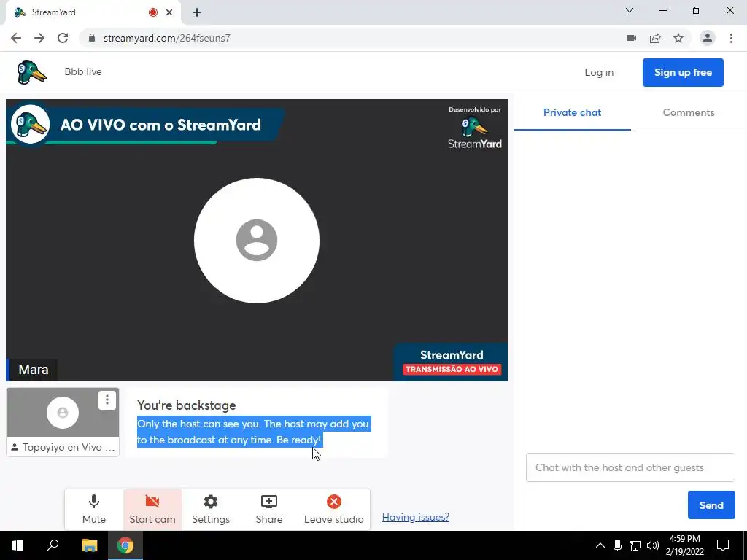Close the StreamYard tab
This screenshot has height=560, width=747.
pos(169,12)
